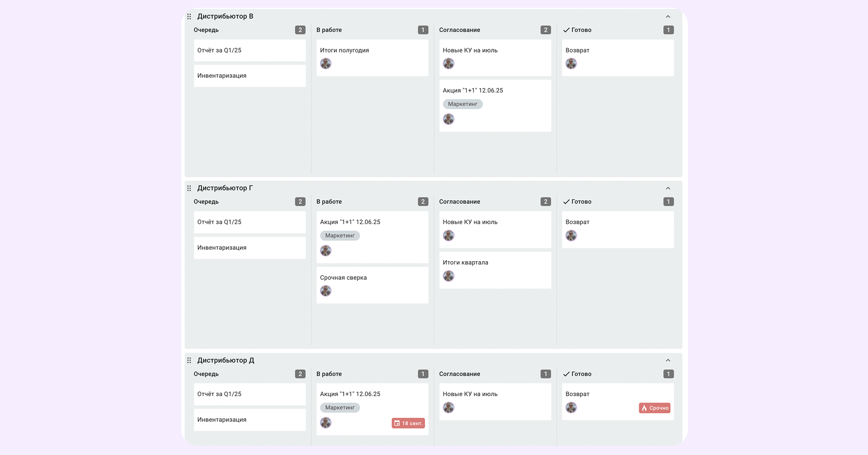Click Очередь column header in Дистрибьютор Д
Viewport: 868px width, 455px height.
coord(206,374)
